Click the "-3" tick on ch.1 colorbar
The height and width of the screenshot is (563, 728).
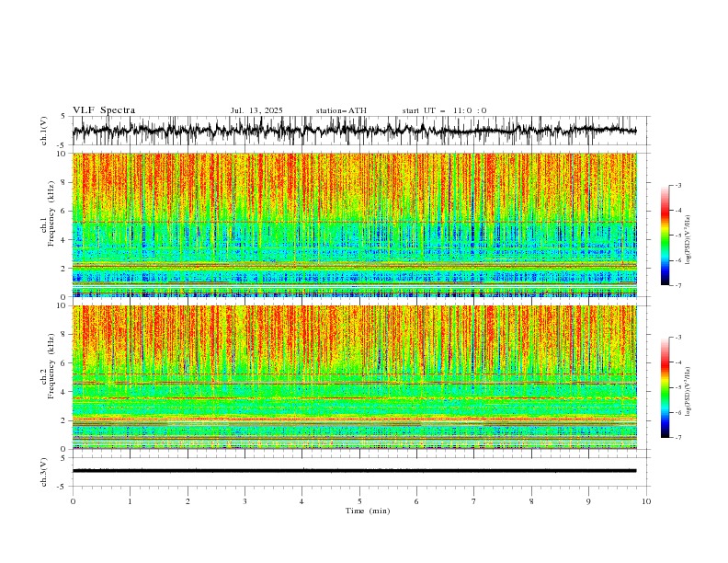point(678,185)
